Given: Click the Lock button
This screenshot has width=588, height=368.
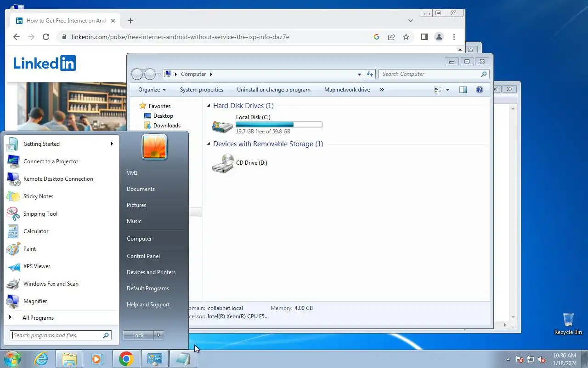Looking at the screenshot, I should 138,335.
